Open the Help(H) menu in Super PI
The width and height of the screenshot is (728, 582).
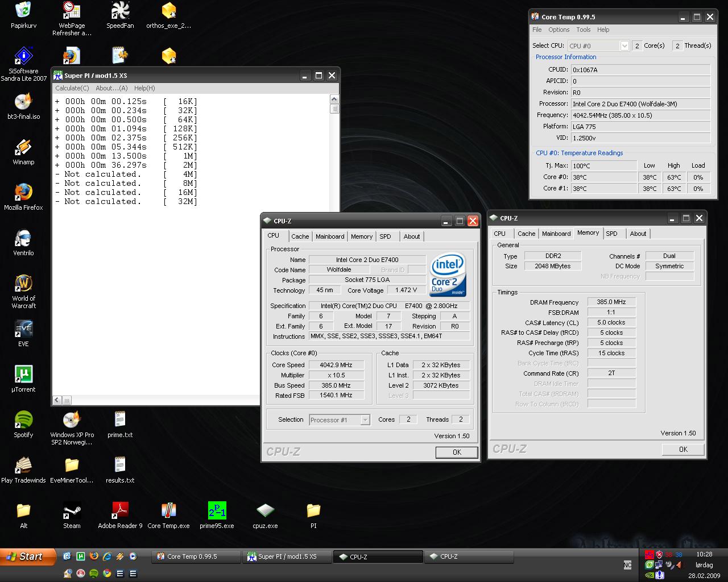point(144,88)
